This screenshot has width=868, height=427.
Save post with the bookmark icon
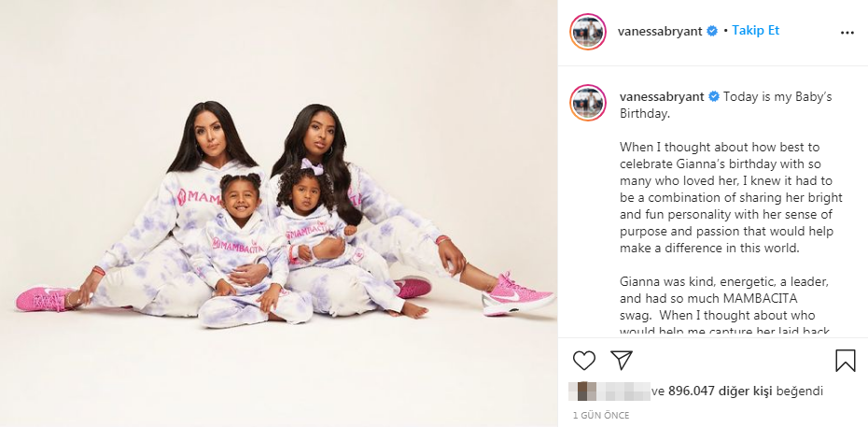pyautogui.click(x=845, y=361)
